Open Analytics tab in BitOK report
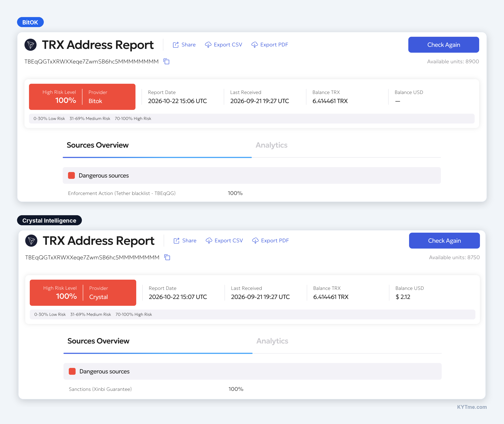 tap(271, 145)
